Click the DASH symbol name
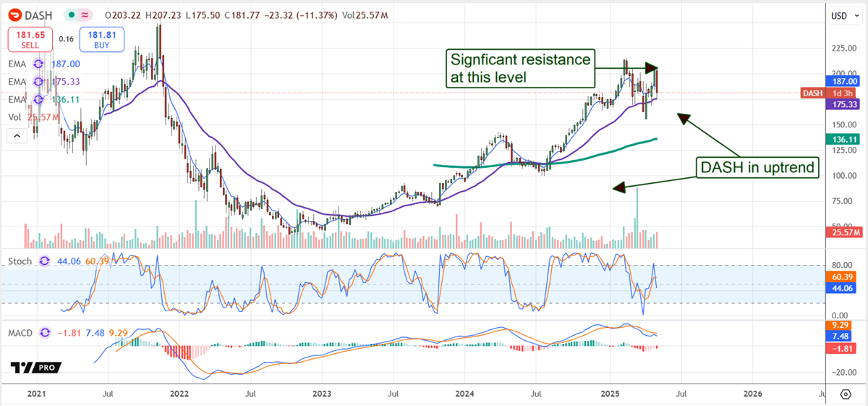 (x=43, y=14)
